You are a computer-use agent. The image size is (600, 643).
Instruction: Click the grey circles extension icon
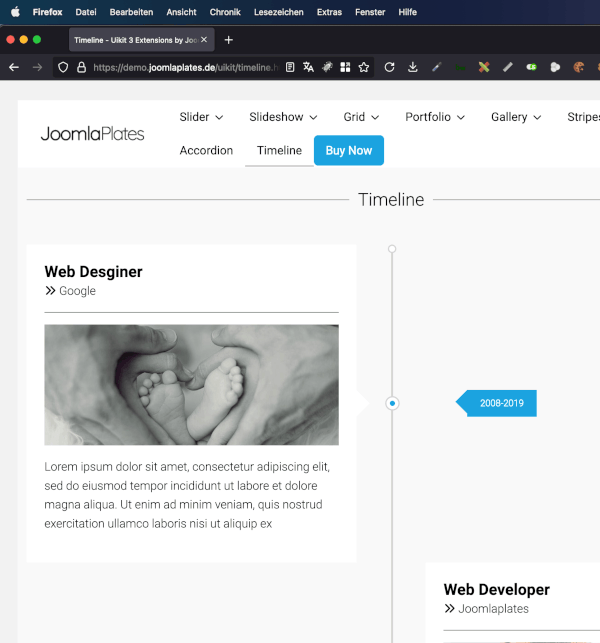555,67
